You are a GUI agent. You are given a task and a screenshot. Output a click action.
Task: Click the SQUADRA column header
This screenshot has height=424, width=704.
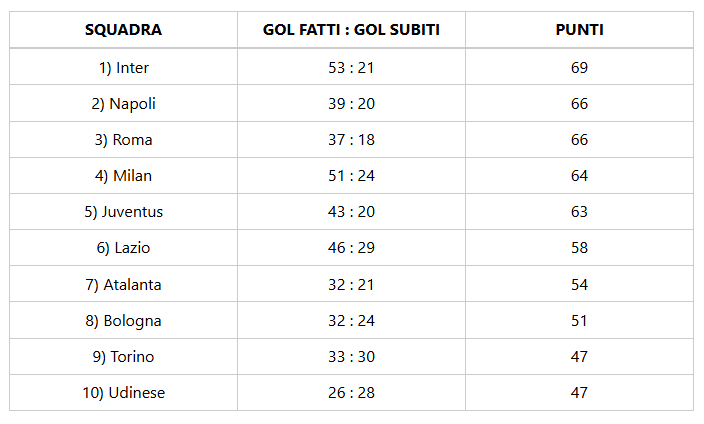[x=123, y=30]
